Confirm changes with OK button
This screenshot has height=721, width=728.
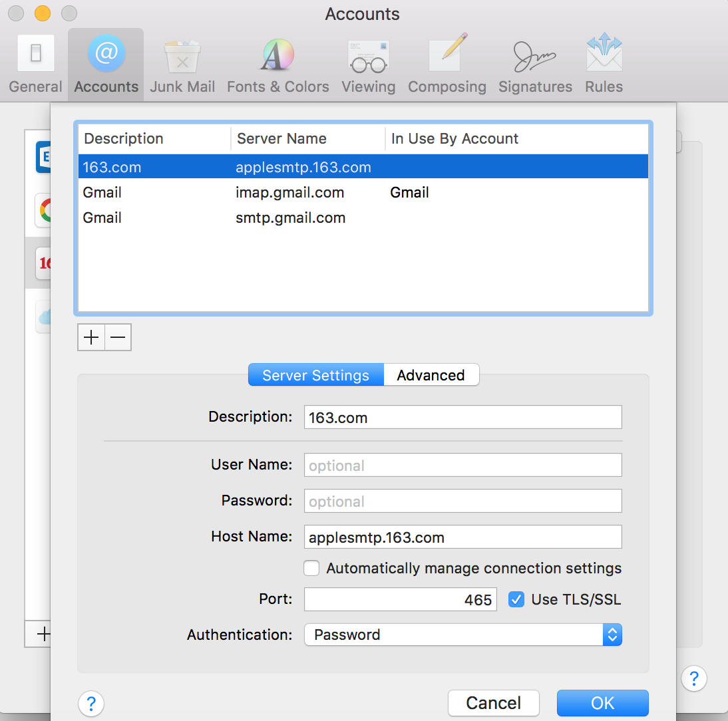(x=602, y=703)
